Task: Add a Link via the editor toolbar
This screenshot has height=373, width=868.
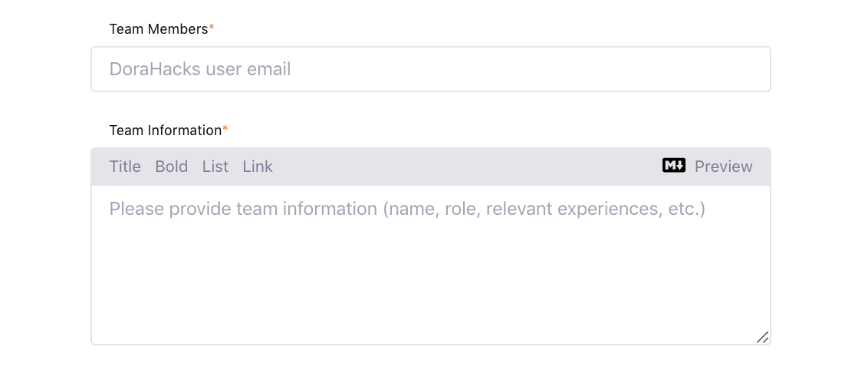Action: [x=258, y=167]
